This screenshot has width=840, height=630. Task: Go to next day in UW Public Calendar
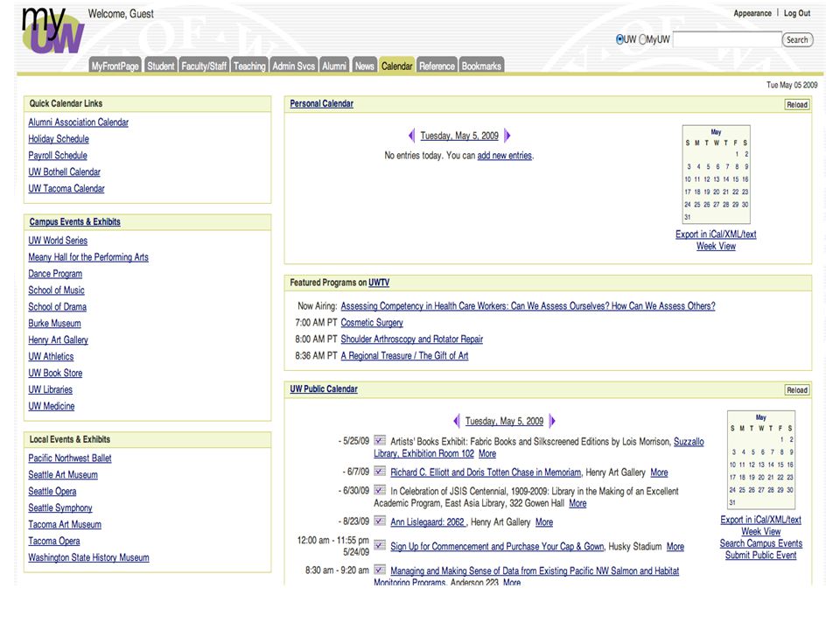(x=552, y=421)
